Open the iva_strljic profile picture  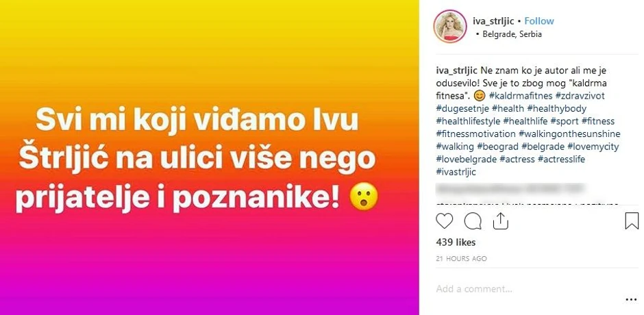tap(449, 26)
